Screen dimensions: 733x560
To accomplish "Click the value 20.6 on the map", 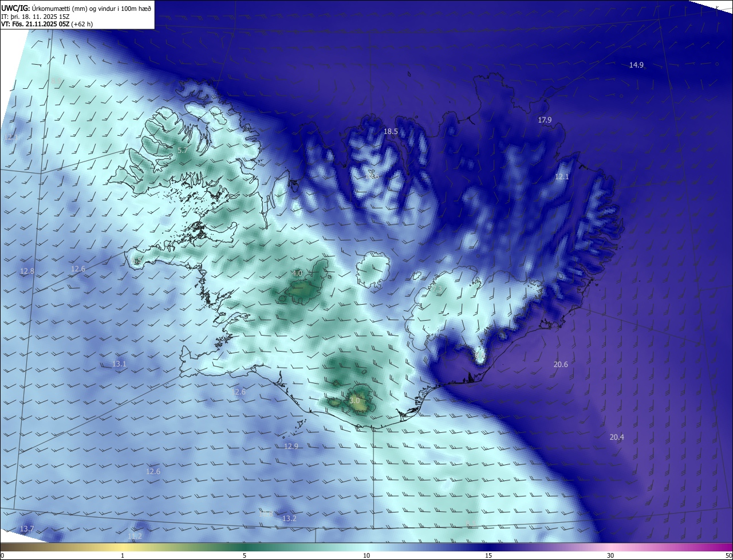I will click(x=561, y=365).
